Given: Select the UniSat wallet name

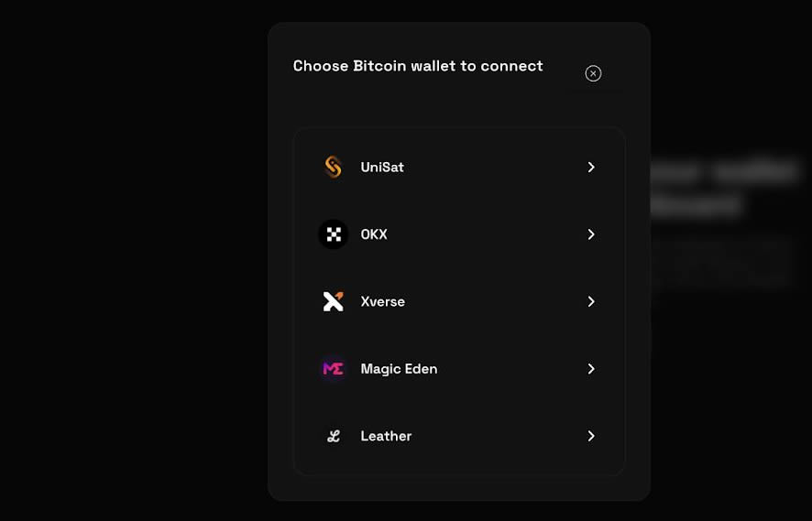Looking at the screenshot, I should tap(382, 167).
